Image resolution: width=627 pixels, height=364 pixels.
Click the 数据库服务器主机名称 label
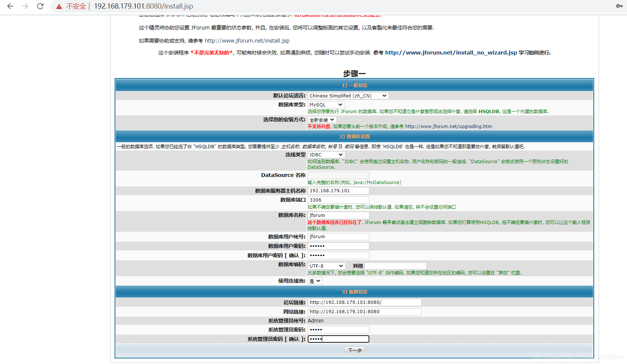[x=280, y=191]
